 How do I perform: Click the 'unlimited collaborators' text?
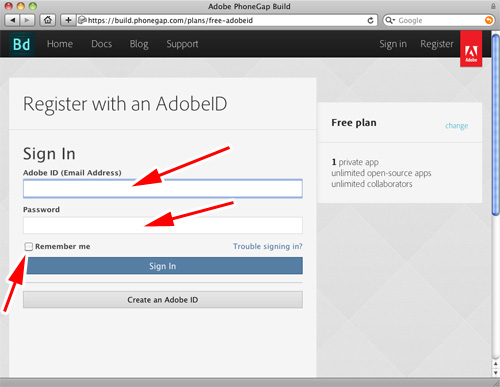coord(372,184)
